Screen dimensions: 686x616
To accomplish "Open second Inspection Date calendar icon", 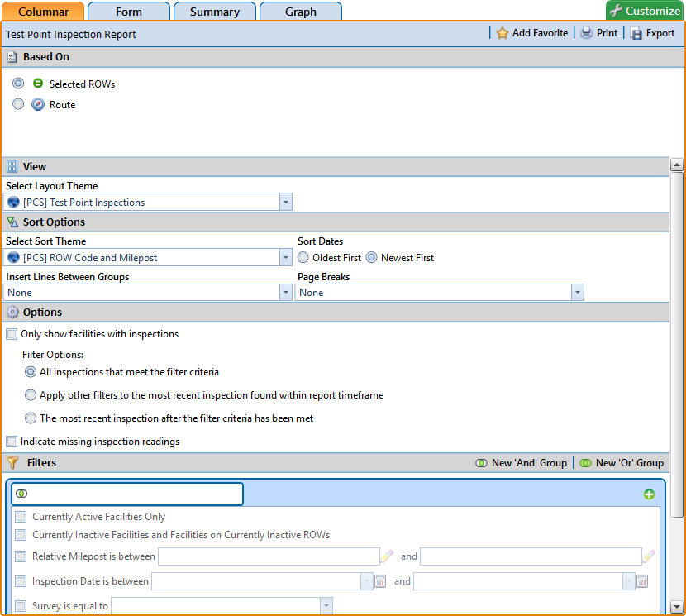I will (642, 581).
